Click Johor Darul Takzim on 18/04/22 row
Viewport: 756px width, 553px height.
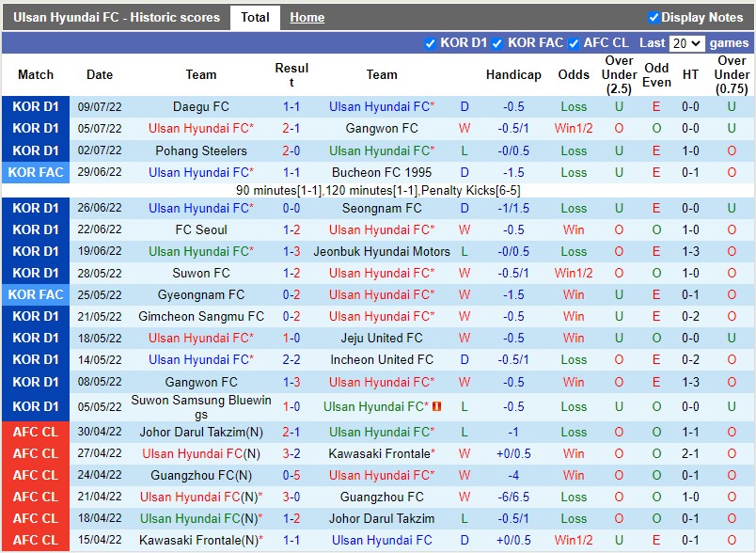(x=382, y=519)
